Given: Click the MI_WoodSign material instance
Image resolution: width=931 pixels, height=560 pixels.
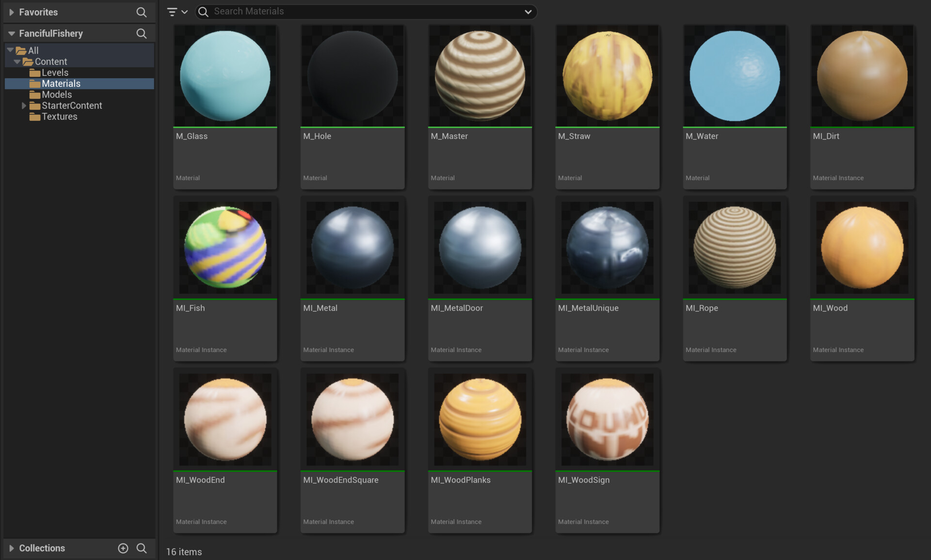Looking at the screenshot, I should tap(607, 419).
